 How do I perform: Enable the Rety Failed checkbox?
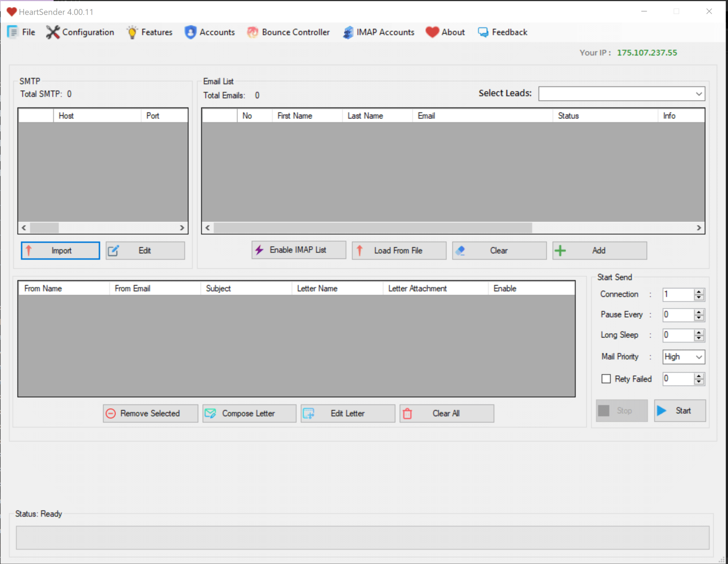[606, 379]
